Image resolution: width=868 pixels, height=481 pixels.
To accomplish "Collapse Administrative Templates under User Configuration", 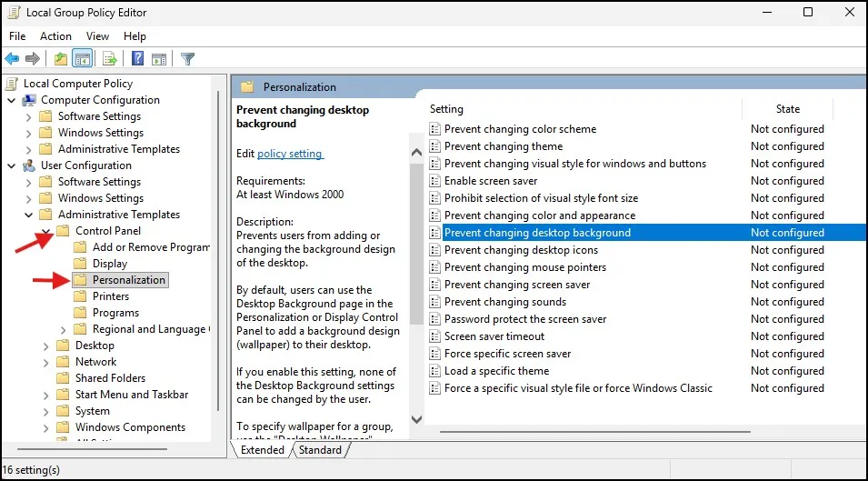I will pyautogui.click(x=29, y=215).
